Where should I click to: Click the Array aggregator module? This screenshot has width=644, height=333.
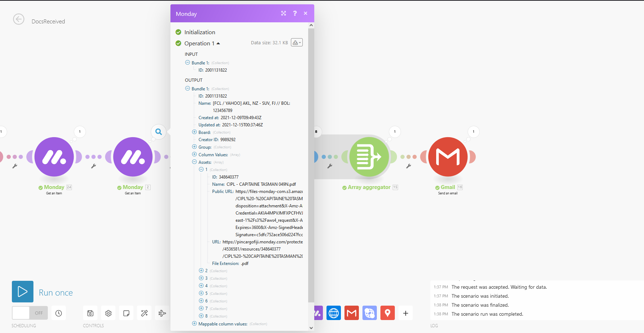[x=369, y=157]
